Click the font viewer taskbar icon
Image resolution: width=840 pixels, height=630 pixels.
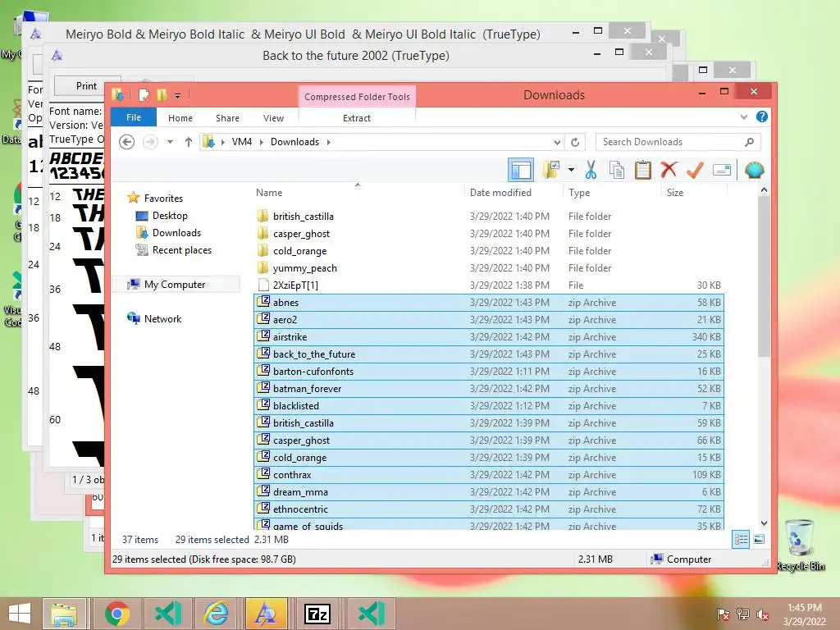pos(267,614)
